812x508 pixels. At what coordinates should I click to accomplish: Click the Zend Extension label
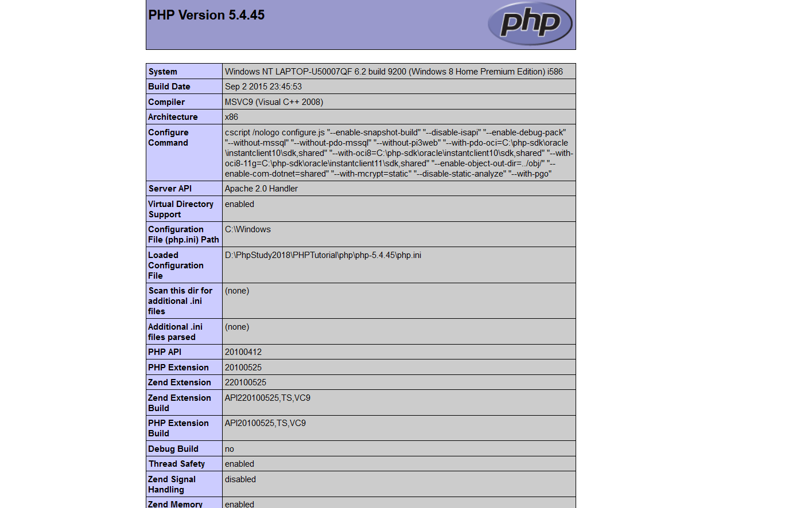(x=180, y=382)
